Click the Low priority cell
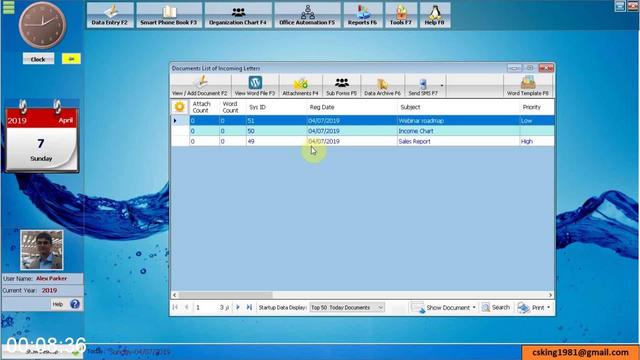 [x=537, y=121]
